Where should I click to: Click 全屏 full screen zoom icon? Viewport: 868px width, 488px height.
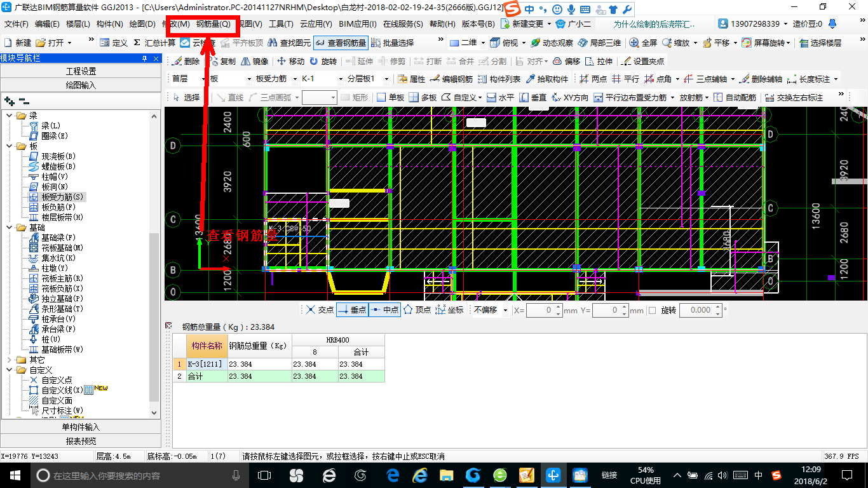point(643,43)
